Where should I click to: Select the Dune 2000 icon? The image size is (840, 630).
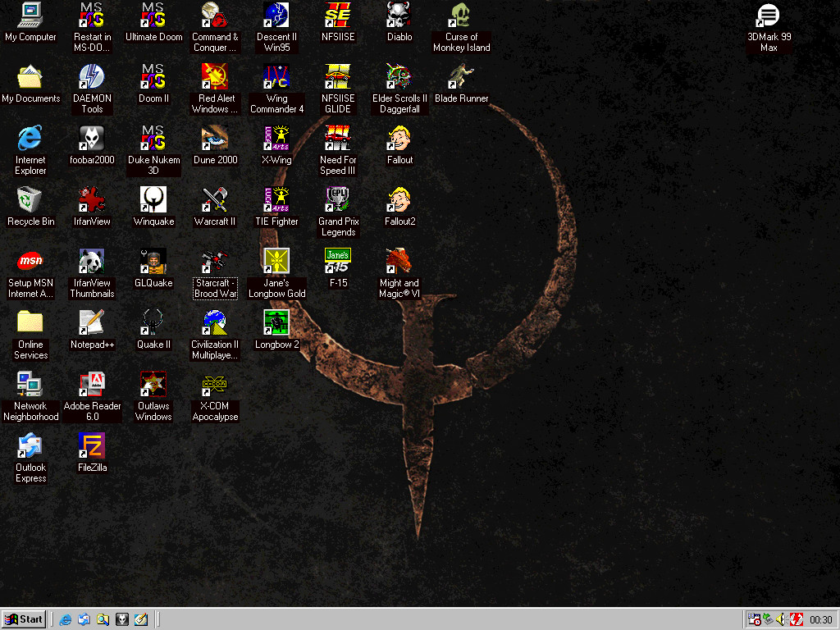tap(215, 138)
